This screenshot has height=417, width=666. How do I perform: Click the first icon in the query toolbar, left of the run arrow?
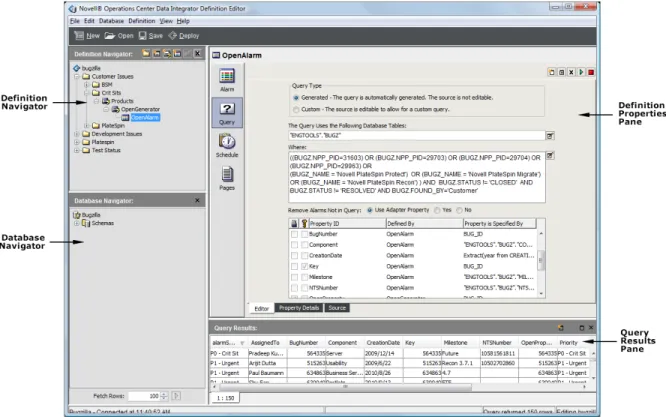[551, 72]
